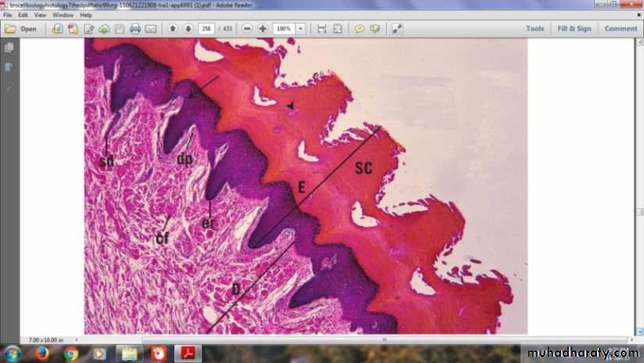Click the Open file button

pos(21,29)
